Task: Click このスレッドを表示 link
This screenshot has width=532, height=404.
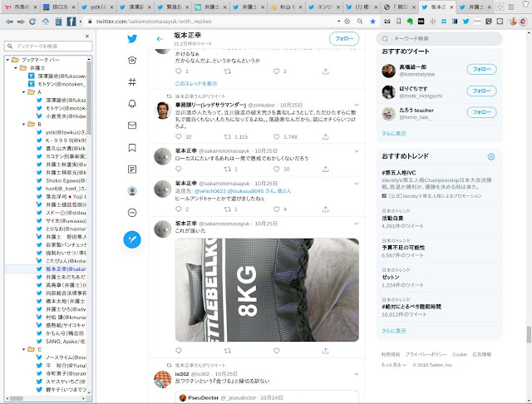Action: tap(196, 83)
